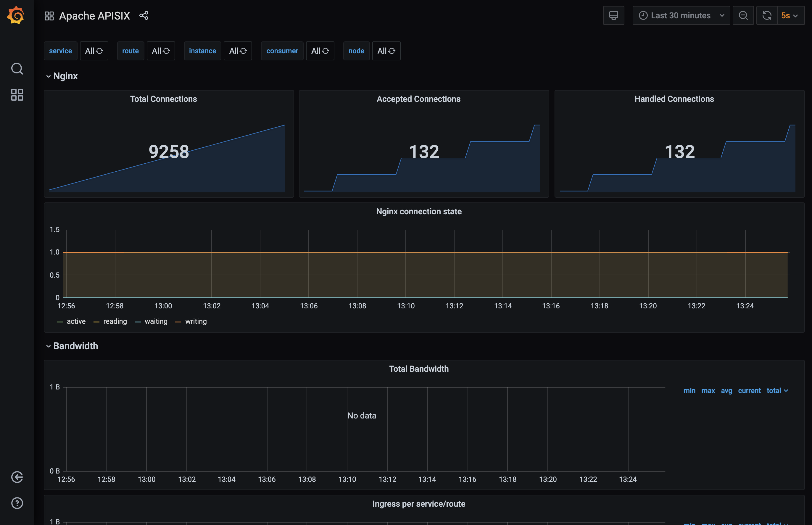Open the waiting series color swatch
This screenshot has width=812, height=525.
tap(138, 322)
